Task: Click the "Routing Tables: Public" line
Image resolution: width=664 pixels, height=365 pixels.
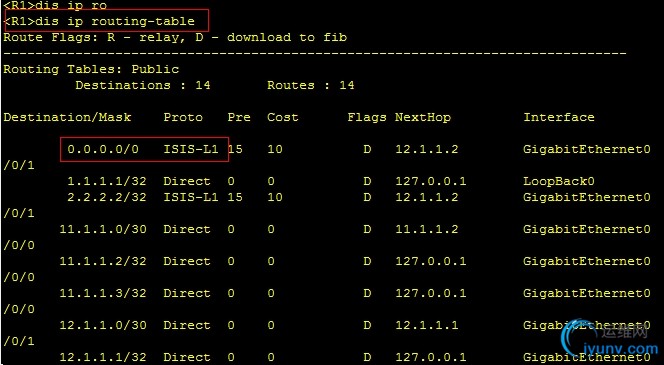Action: (x=91, y=69)
